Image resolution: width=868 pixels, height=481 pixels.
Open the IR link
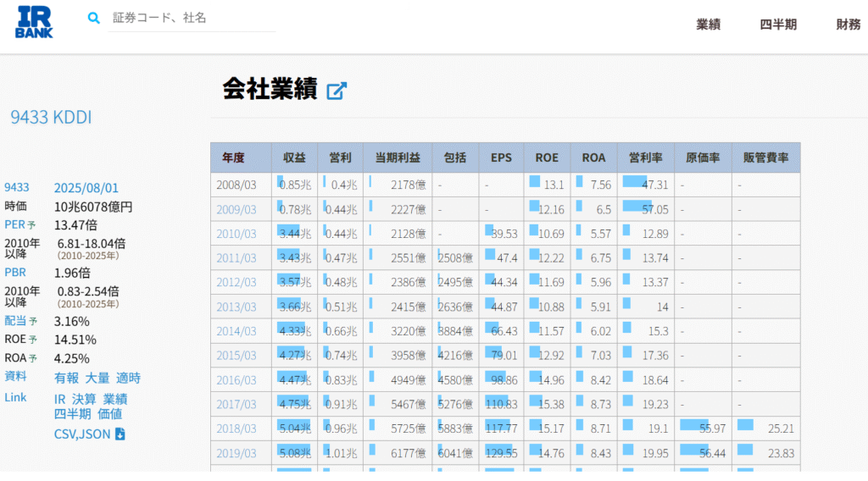60,399
